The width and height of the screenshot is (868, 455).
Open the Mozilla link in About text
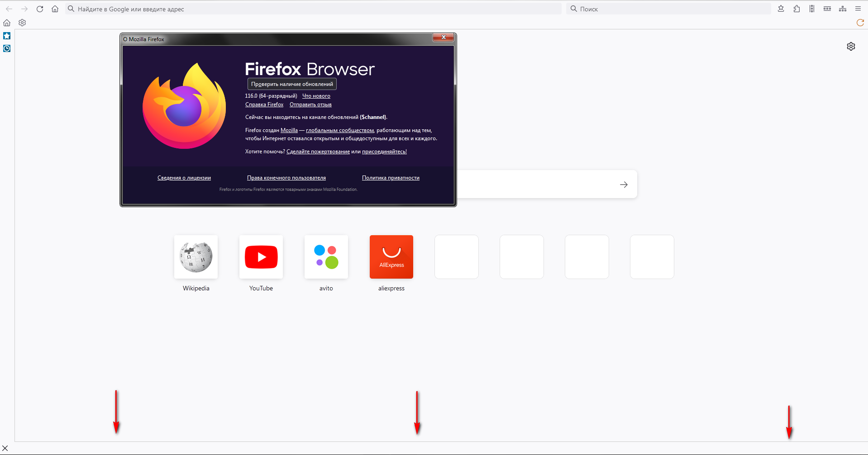coord(289,130)
